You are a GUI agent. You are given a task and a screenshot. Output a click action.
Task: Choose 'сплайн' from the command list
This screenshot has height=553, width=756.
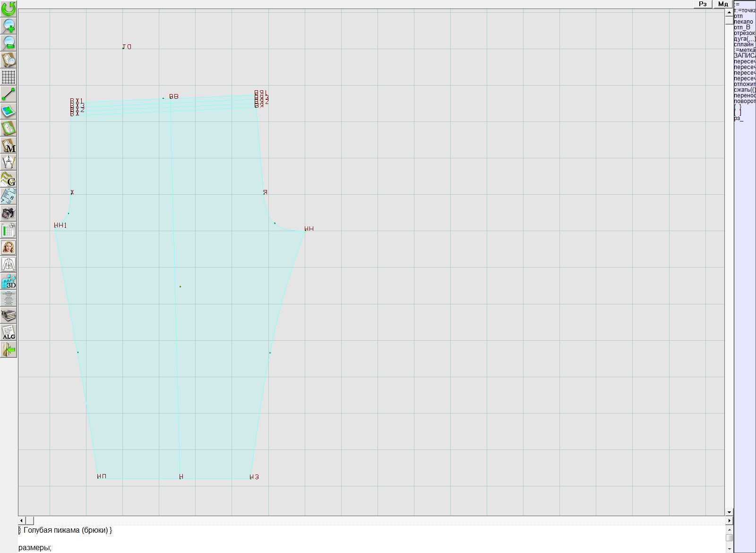[743, 44]
